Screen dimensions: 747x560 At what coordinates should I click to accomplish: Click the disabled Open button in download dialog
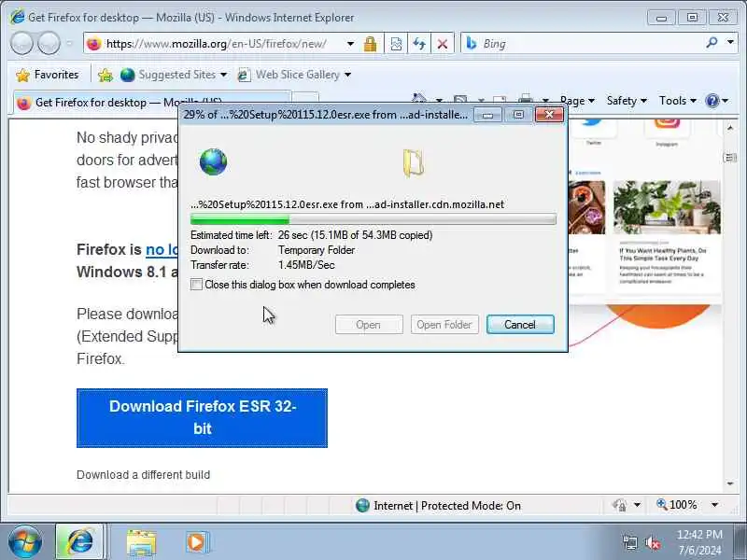pos(369,325)
